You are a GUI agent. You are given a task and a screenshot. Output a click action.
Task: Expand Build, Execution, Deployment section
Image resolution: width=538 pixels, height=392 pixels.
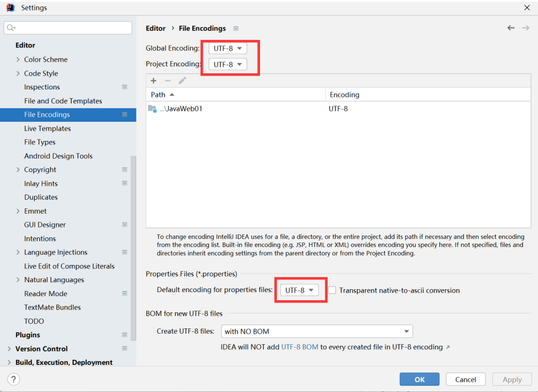pos(9,362)
